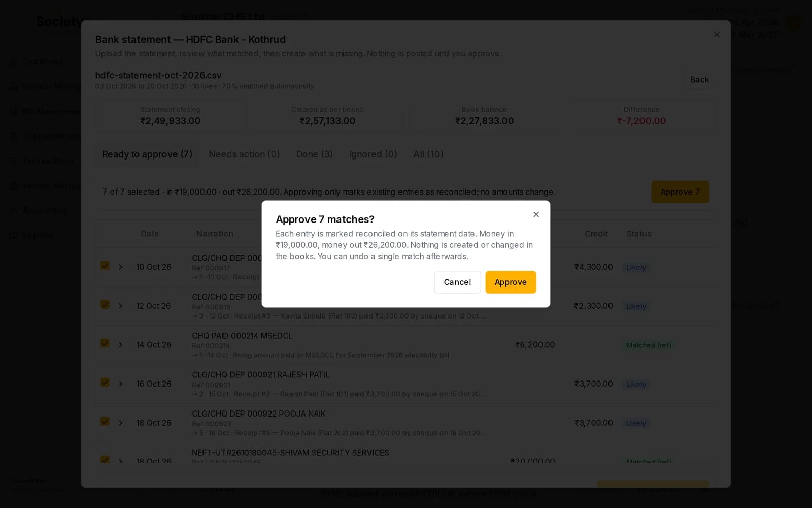Screen dimensions: 812x508
Task: Click the file name hdfc-statement-oct-2026.csv
Action: (x=158, y=75)
